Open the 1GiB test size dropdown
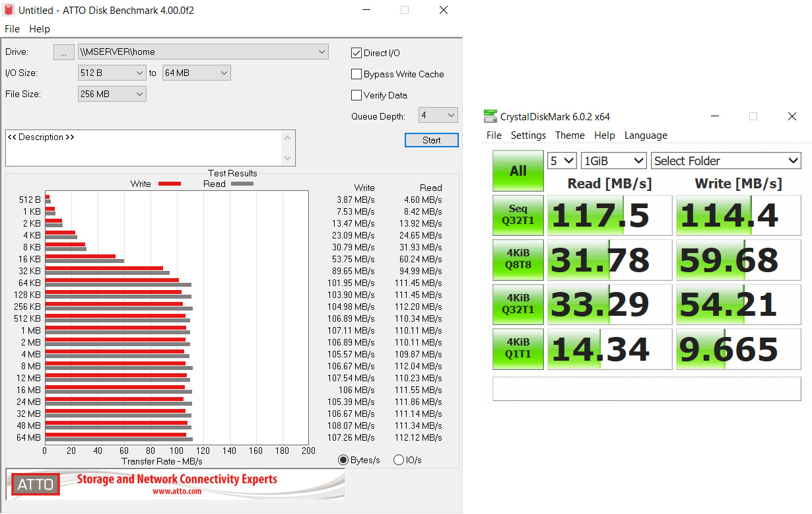 click(x=614, y=161)
